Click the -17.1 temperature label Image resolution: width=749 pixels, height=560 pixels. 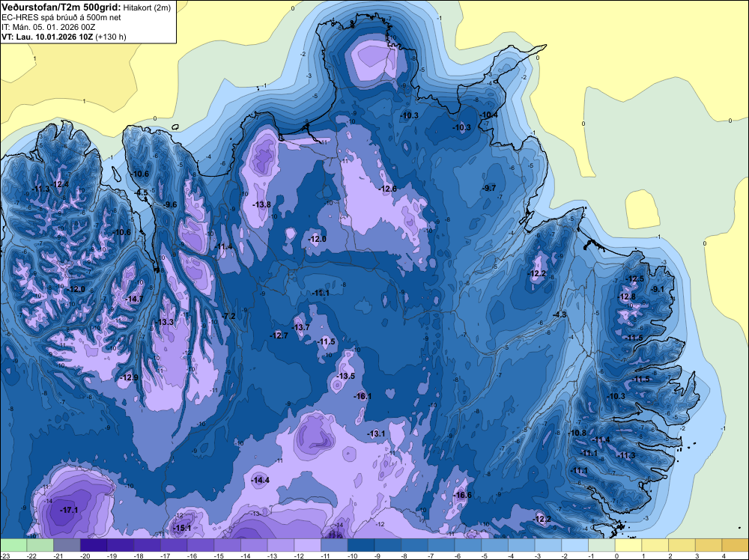pyautogui.click(x=69, y=511)
